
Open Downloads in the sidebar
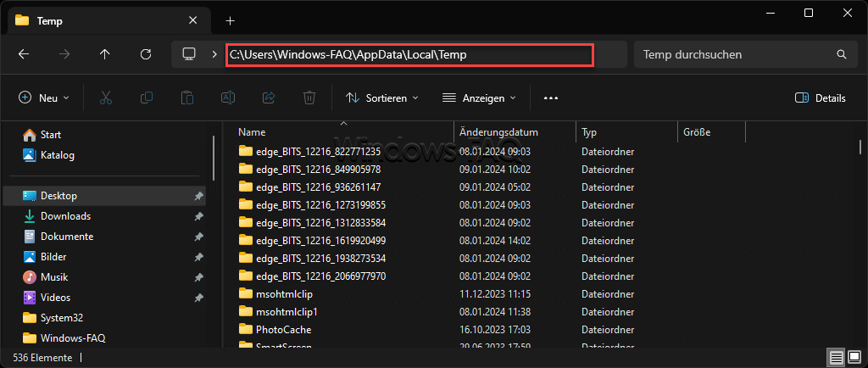pyautogui.click(x=65, y=216)
